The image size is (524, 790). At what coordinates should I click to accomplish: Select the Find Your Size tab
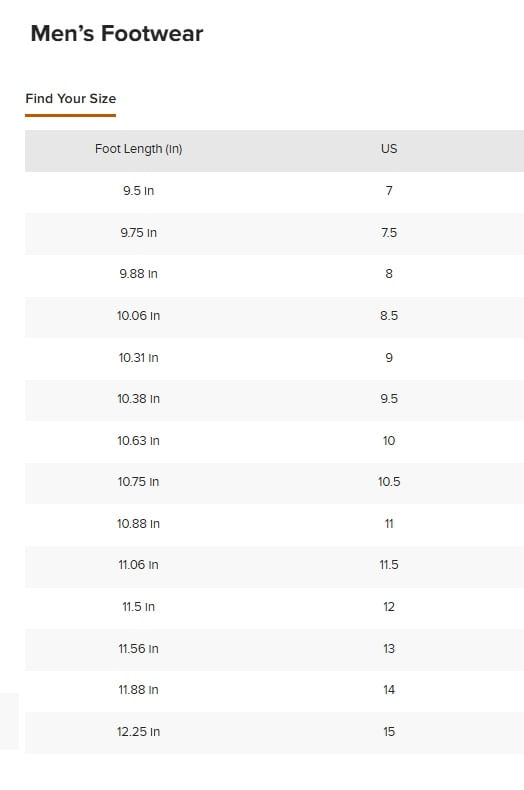pyautogui.click(x=71, y=99)
